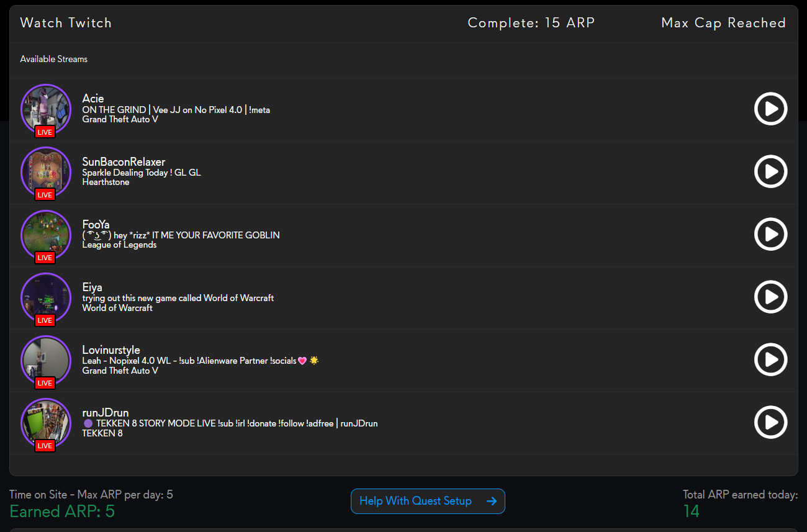Play Acie's Grand Theft Auto V stream
The image size is (807, 532).
tap(770, 109)
